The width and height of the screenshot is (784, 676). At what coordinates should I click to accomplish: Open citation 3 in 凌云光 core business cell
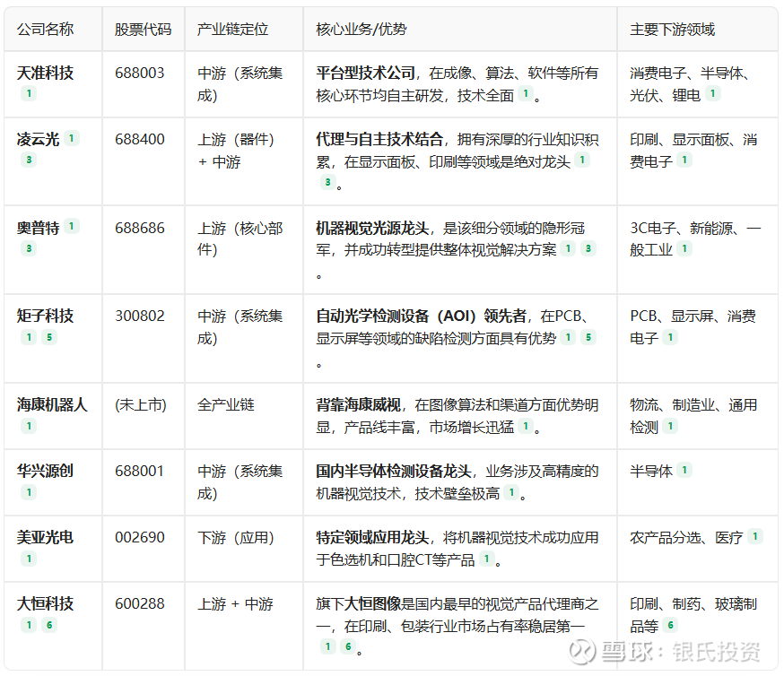327,182
